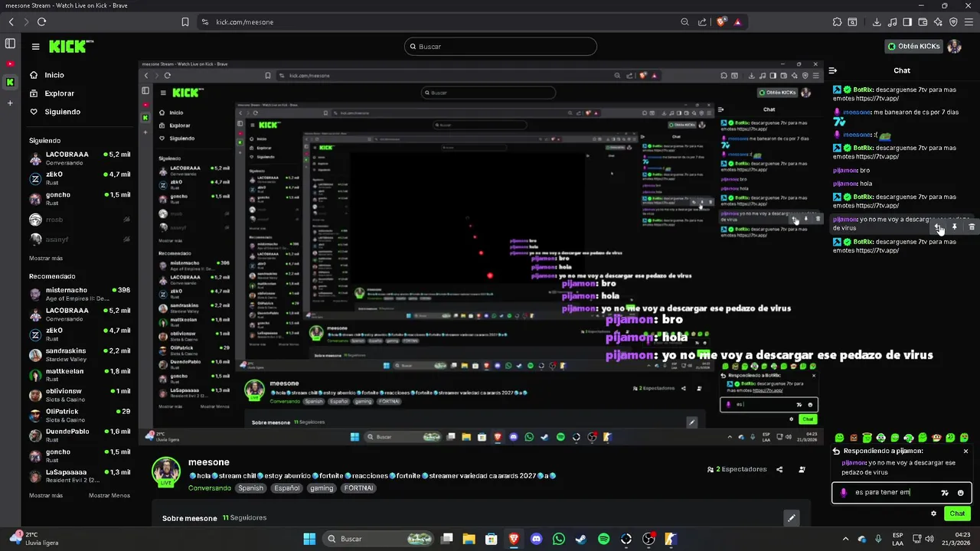
Task: Click the meesone streamer avatar
Action: [166, 471]
